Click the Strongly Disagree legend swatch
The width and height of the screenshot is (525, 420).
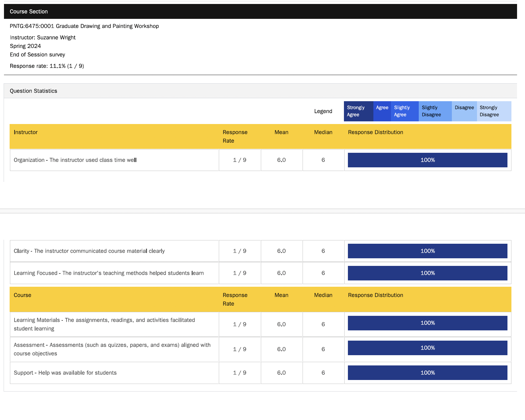click(x=494, y=111)
